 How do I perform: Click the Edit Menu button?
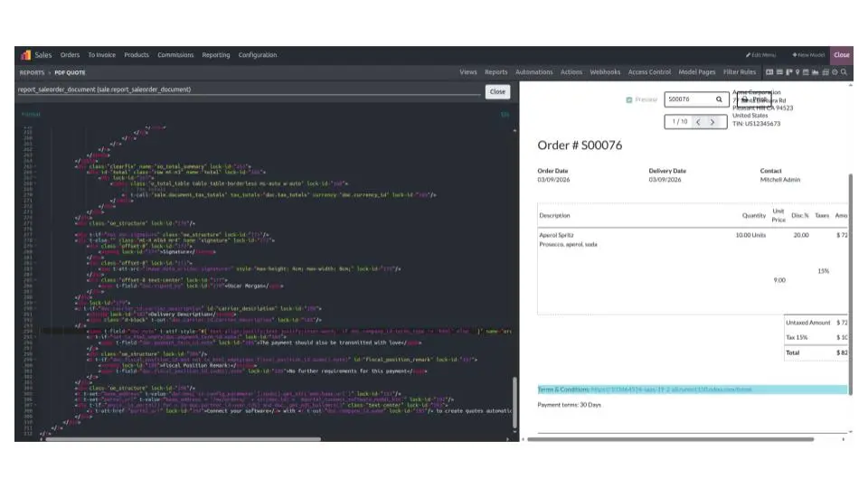[x=760, y=55]
